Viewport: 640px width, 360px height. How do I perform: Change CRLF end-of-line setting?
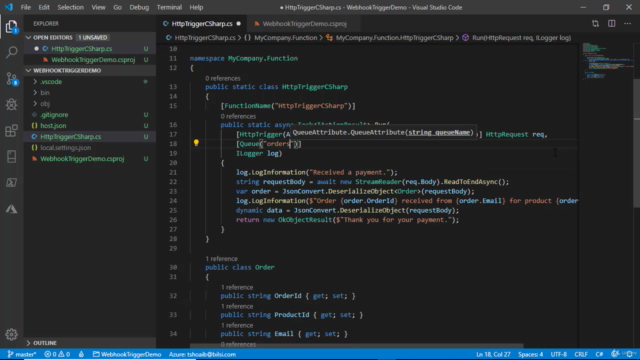pos(581,354)
